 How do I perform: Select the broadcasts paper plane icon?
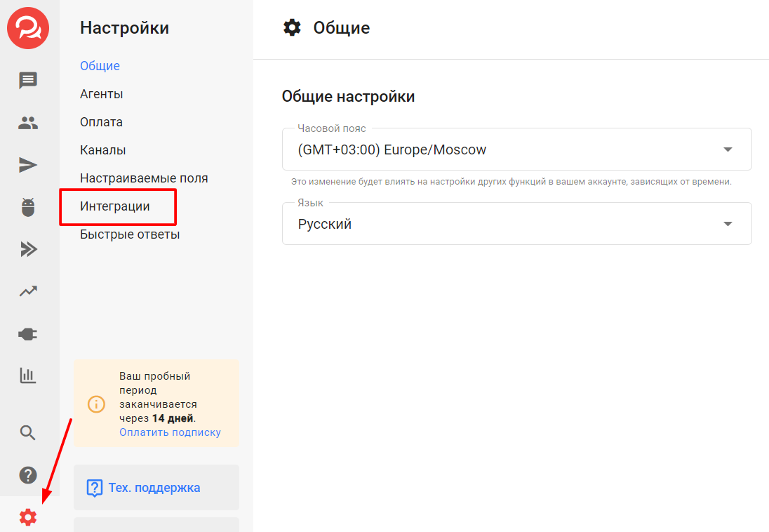pos(28,165)
